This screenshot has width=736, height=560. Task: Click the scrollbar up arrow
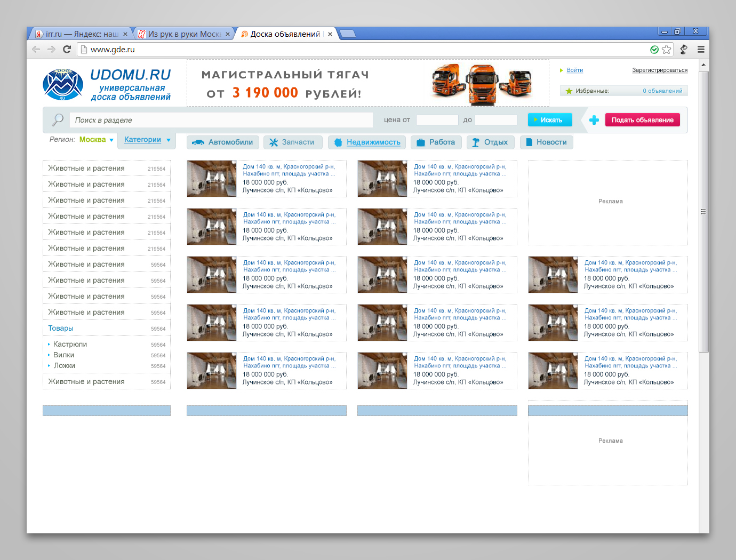click(703, 65)
